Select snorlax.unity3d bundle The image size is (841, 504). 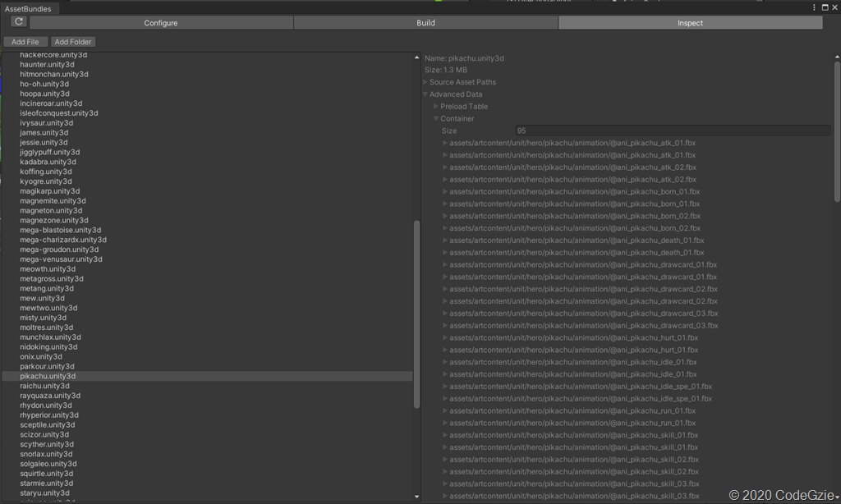[46, 454]
